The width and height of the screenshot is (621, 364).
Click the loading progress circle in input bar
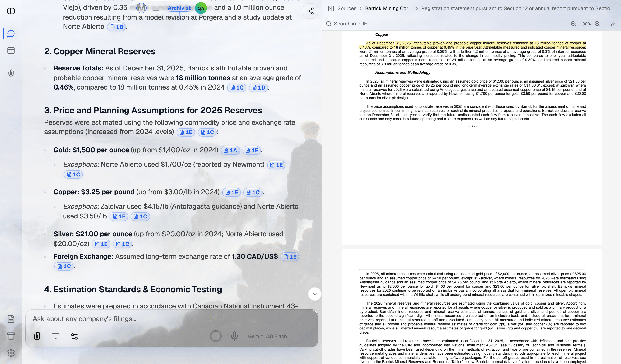coord(216,336)
